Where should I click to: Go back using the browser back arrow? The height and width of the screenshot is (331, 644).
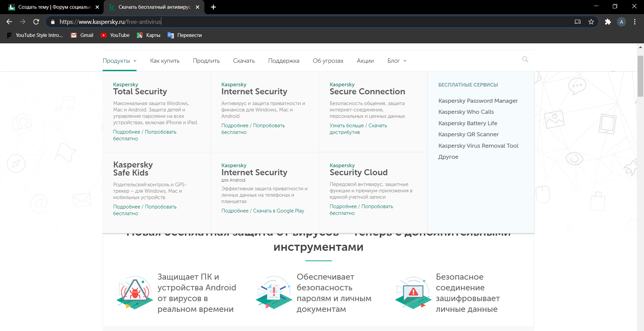(9, 22)
